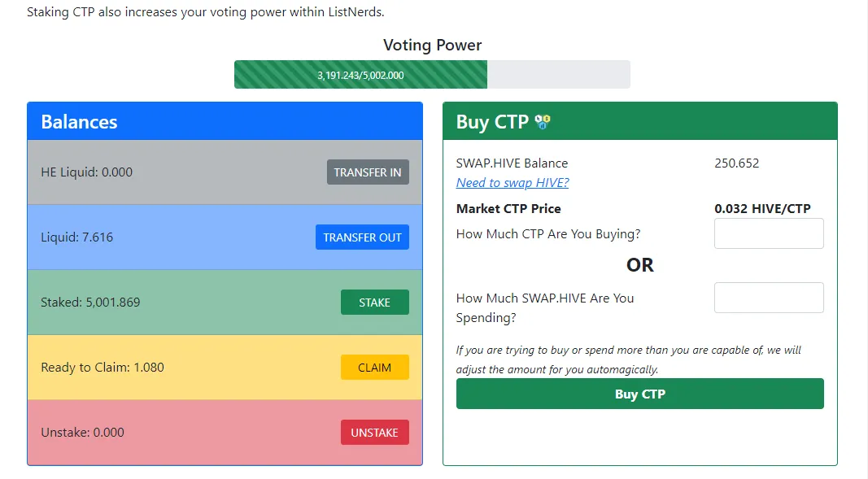
Task: Click the 0.032 HIVE/CTP market price
Action: click(762, 209)
